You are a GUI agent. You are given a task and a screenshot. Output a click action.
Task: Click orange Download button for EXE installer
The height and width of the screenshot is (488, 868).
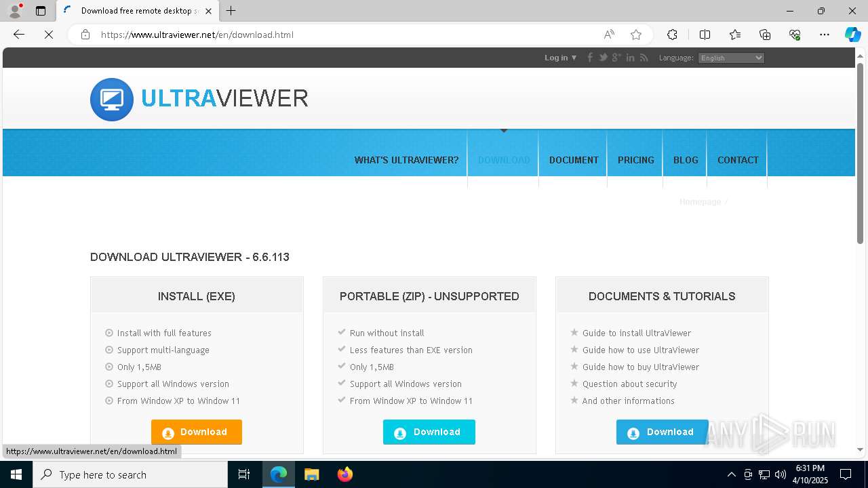[x=197, y=432]
